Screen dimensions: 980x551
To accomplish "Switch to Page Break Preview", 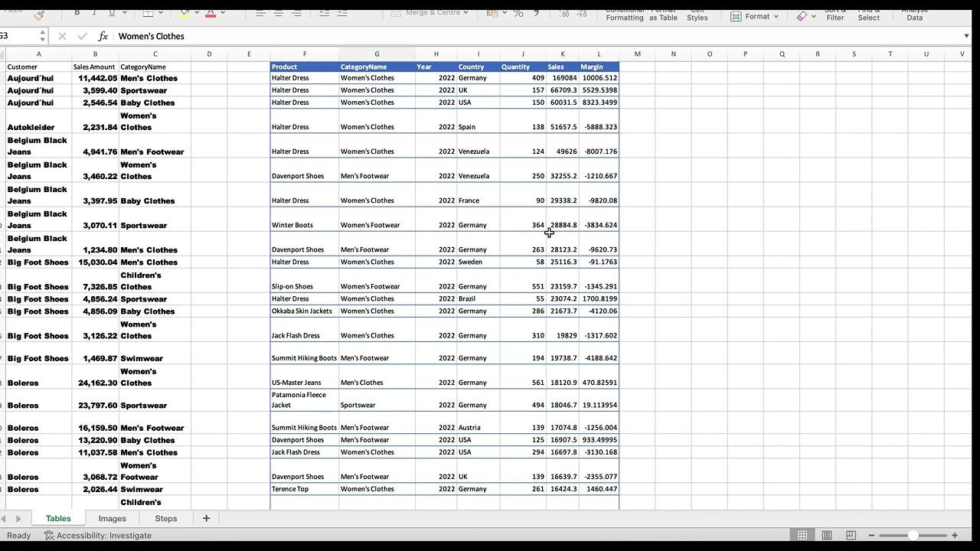I will pos(851,535).
